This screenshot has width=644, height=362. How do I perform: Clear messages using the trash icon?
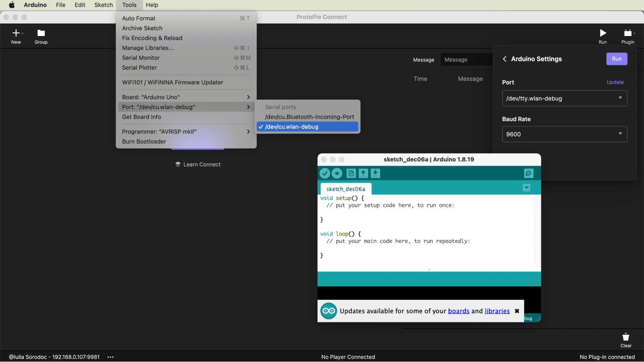point(625,337)
